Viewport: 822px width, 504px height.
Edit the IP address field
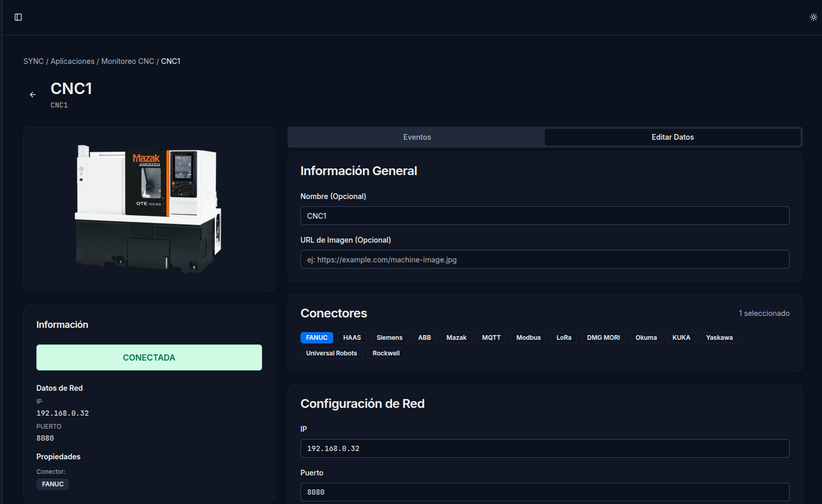(x=544, y=448)
